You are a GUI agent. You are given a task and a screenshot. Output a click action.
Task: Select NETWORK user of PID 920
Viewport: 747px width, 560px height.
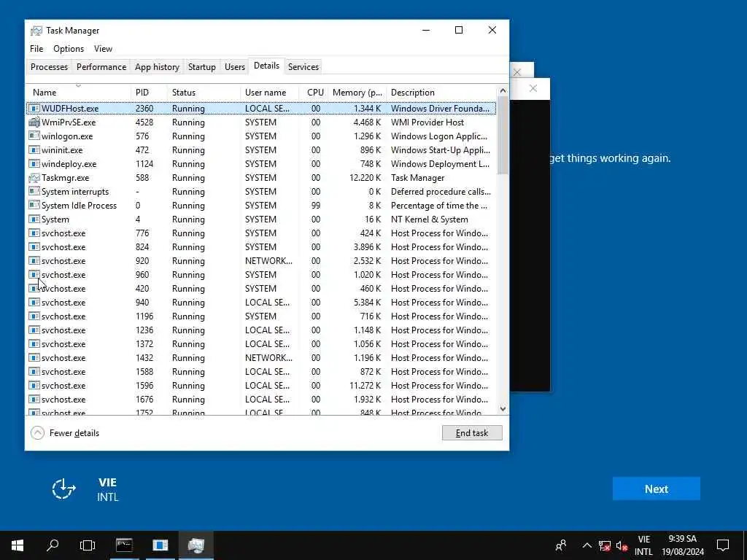tap(268, 261)
